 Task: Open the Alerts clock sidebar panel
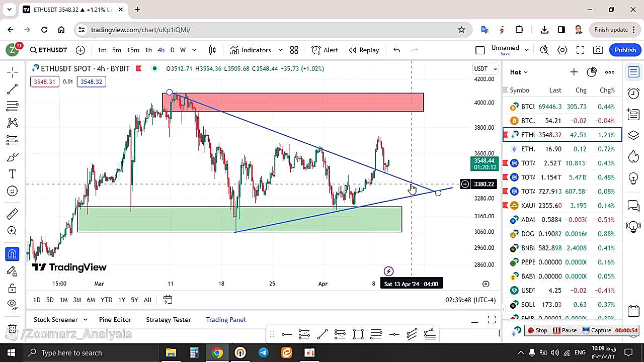tap(633, 93)
